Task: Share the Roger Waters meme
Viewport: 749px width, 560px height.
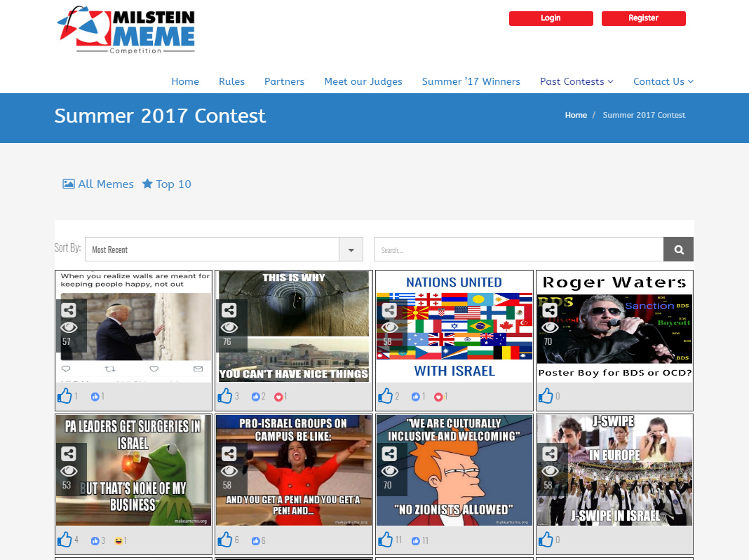Action: pos(550,310)
